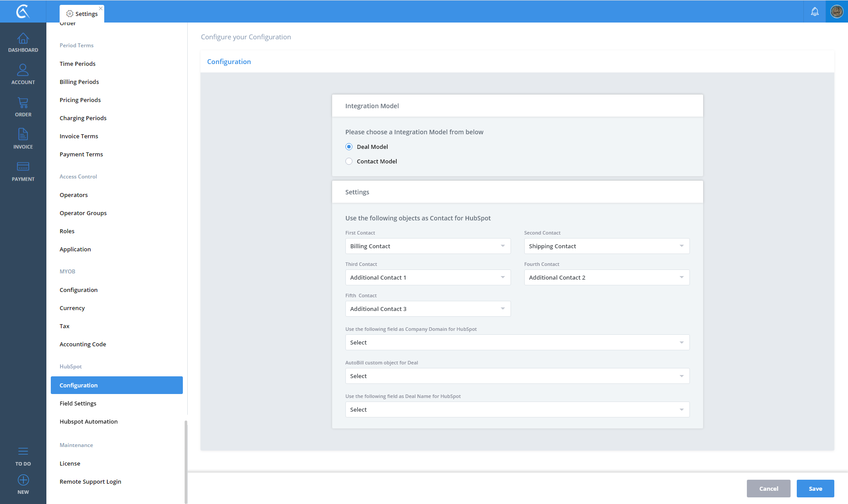Go to the Invoice document icon

[23, 134]
